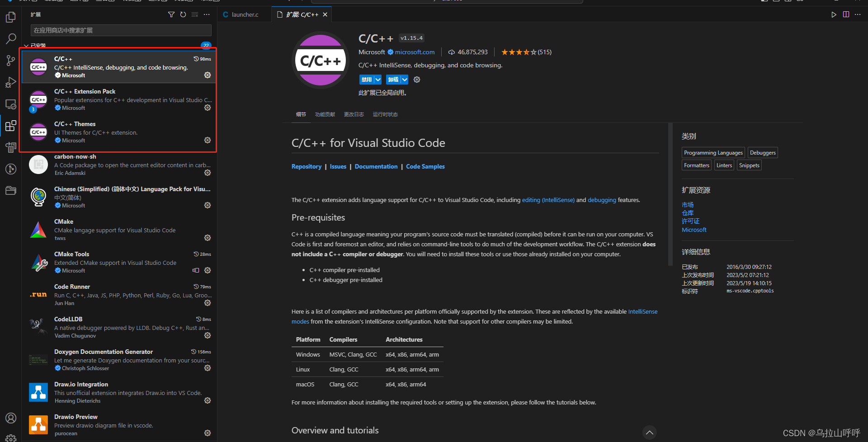
Task: Click the Linters category tag
Action: tap(724, 165)
